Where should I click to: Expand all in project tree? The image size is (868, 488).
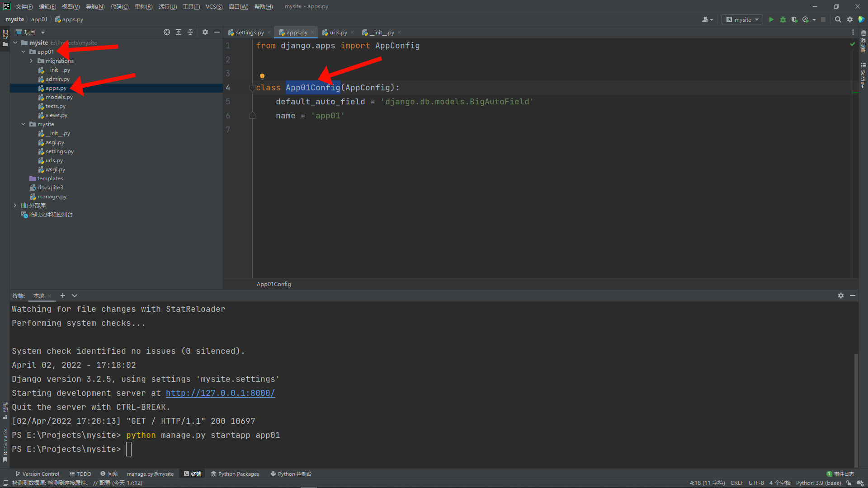click(179, 32)
